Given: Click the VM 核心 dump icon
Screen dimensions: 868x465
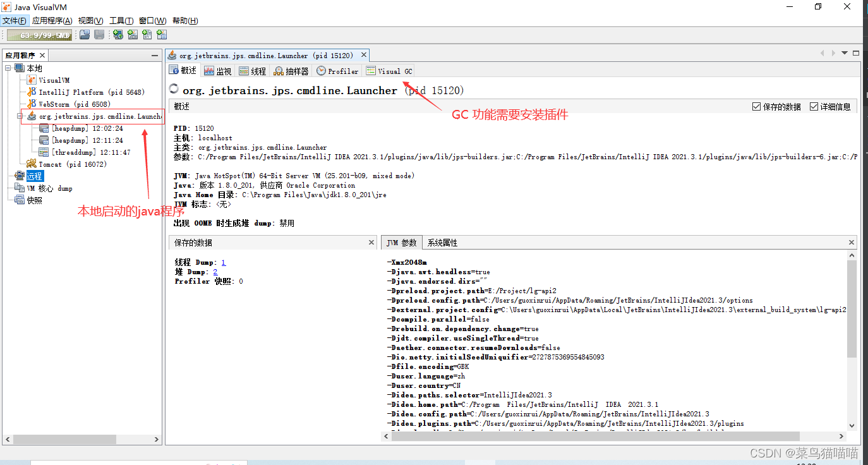Looking at the screenshot, I should coord(19,188).
